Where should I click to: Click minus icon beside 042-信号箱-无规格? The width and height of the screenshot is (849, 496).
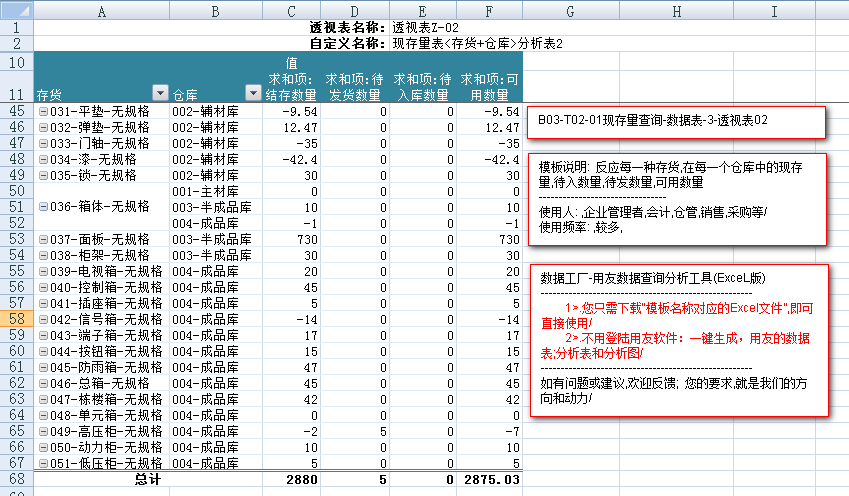pyautogui.click(x=42, y=319)
